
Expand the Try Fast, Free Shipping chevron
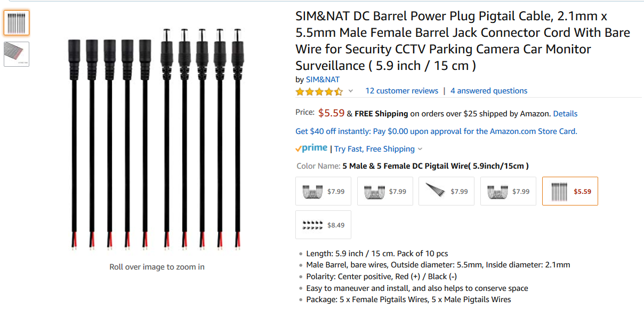(420, 149)
